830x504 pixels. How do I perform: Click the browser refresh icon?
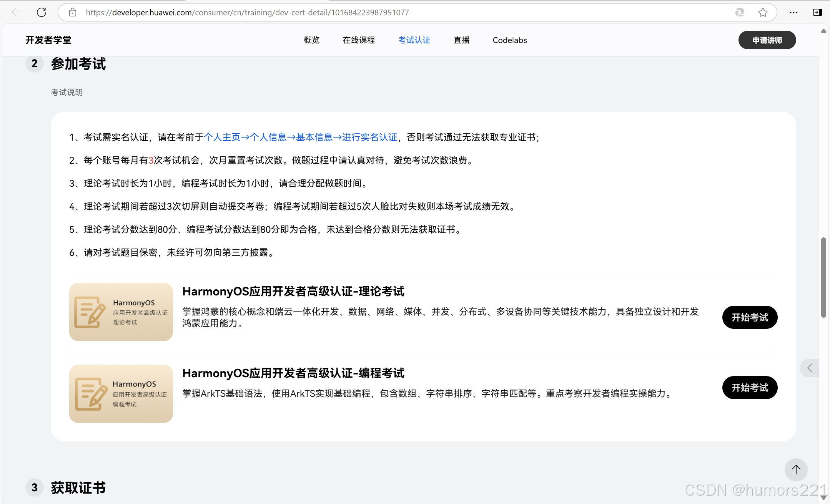(42, 12)
